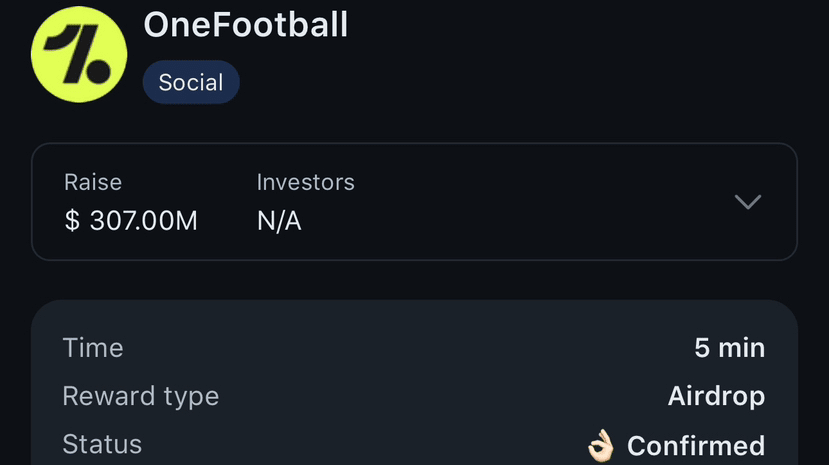829x465 pixels.
Task: Click the OK hand emoji beside Confirmed
Action: pyautogui.click(x=601, y=445)
